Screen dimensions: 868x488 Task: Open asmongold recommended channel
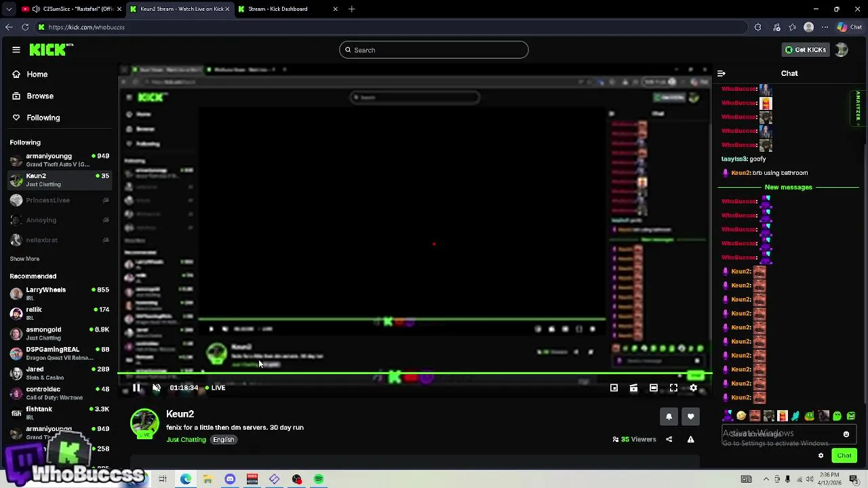[x=59, y=333]
